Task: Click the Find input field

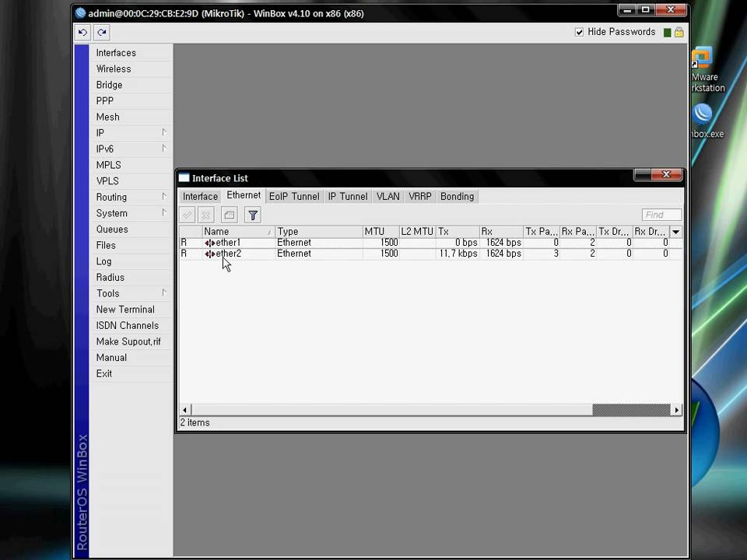Action: tap(661, 215)
